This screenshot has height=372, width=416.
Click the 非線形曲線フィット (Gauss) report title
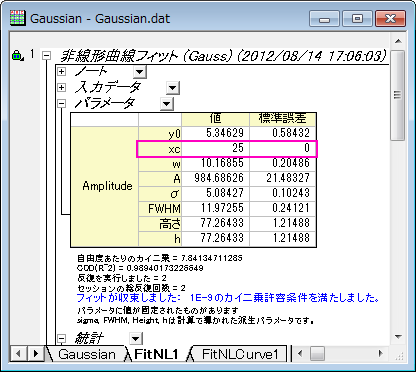(x=223, y=56)
